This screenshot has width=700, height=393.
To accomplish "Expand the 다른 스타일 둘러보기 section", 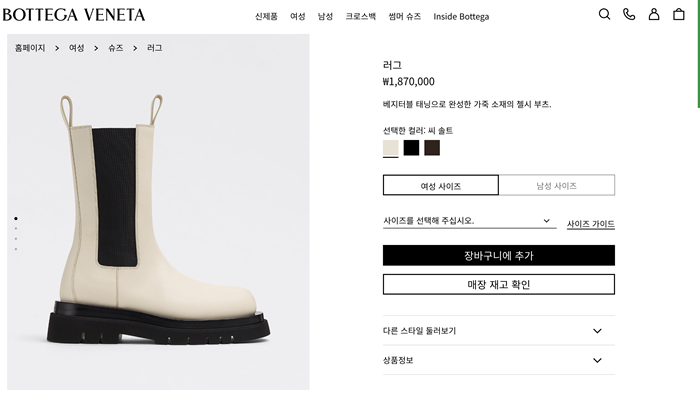I will [499, 331].
